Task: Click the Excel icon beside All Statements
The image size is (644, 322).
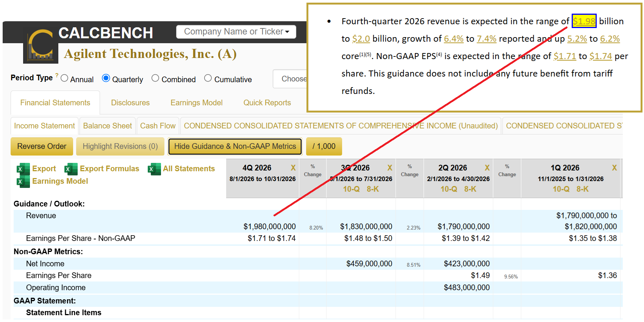Action: point(154,169)
